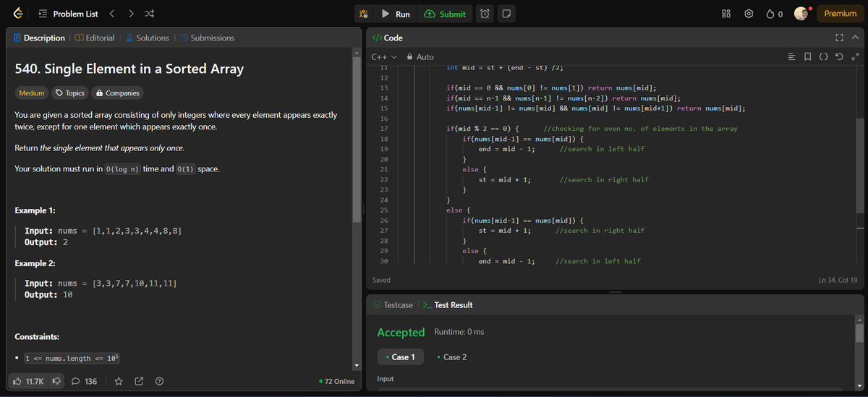Expand the Topics tag

(70, 93)
